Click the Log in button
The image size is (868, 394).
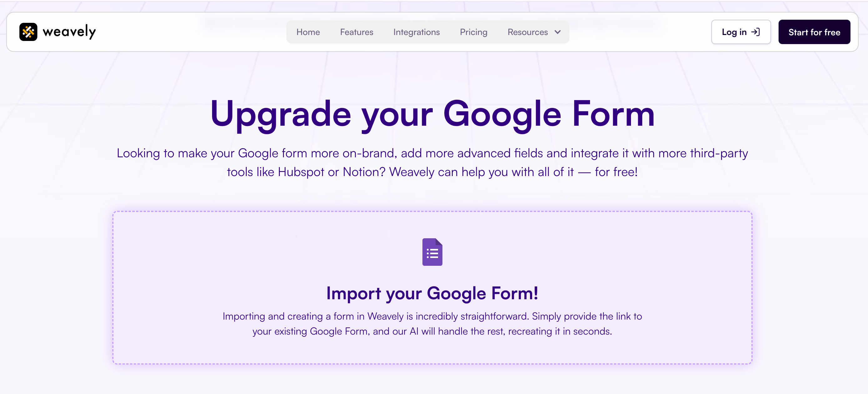tap(741, 32)
